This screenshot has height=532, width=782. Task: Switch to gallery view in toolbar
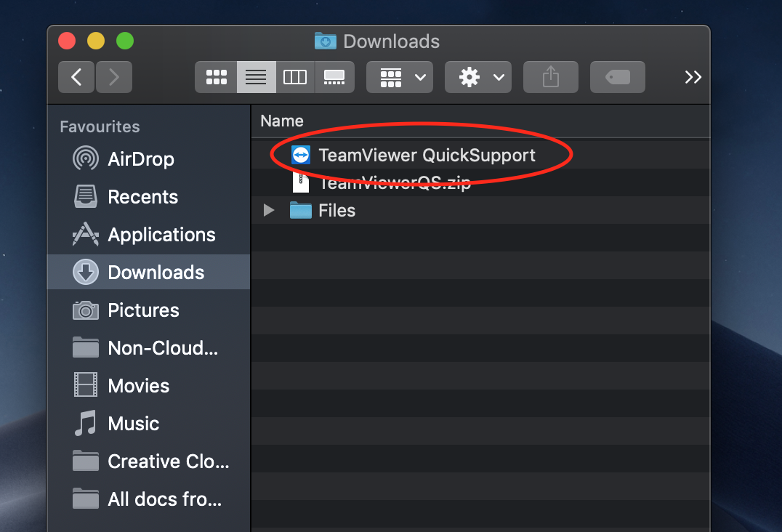tap(334, 77)
